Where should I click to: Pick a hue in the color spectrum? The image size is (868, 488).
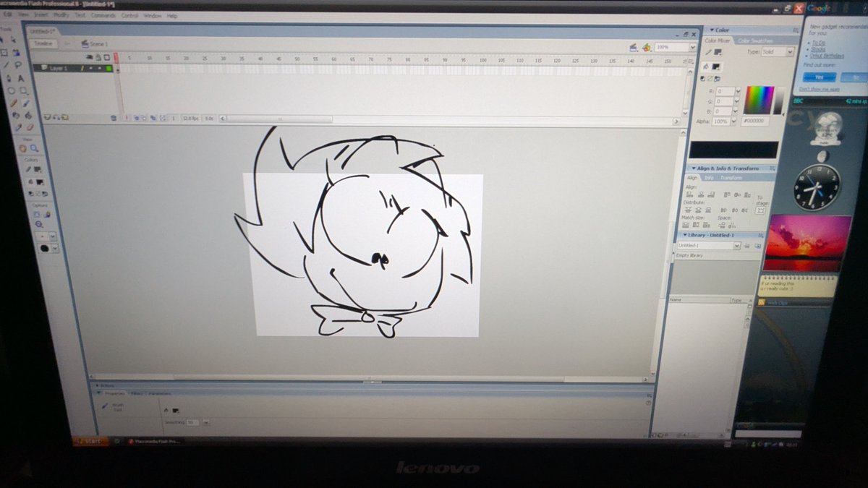coord(760,100)
